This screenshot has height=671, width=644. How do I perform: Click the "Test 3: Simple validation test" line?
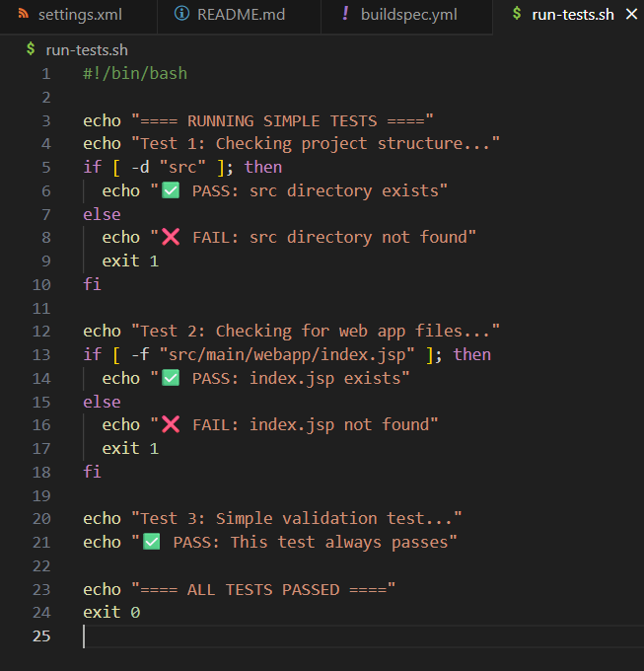click(272, 519)
